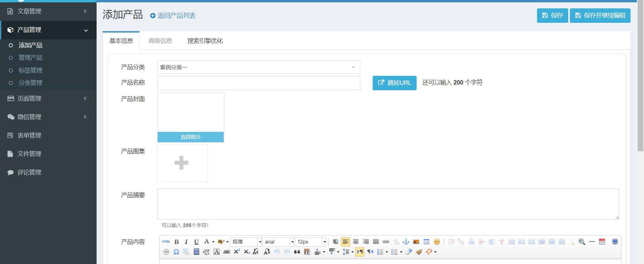Open the line spacing dropdown arrow
Viewport: 644px width, 264px height.
click(x=353, y=252)
